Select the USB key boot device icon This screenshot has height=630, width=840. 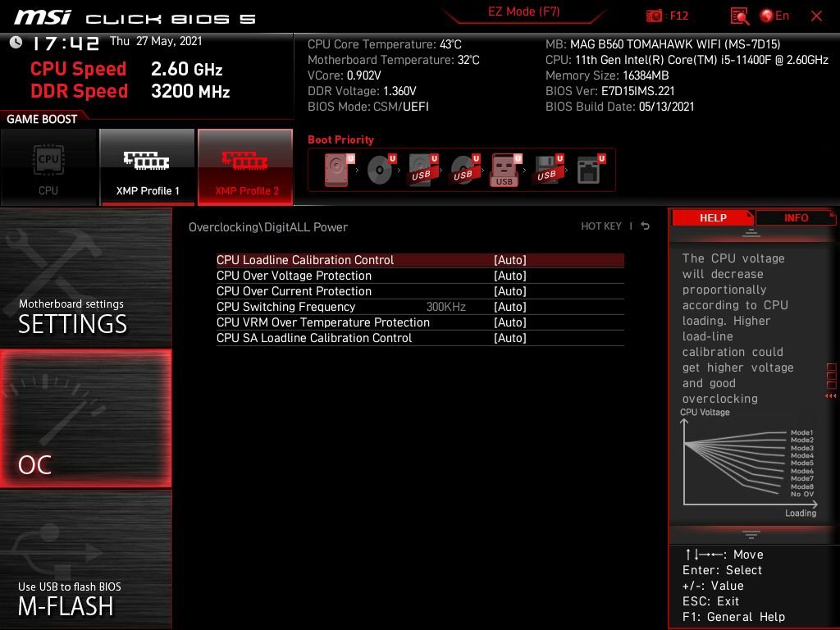(x=505, y=171)
